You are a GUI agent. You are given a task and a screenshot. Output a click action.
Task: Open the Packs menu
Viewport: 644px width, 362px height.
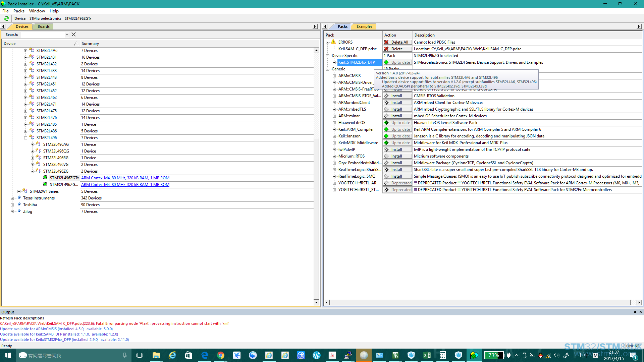pos(19,11)
